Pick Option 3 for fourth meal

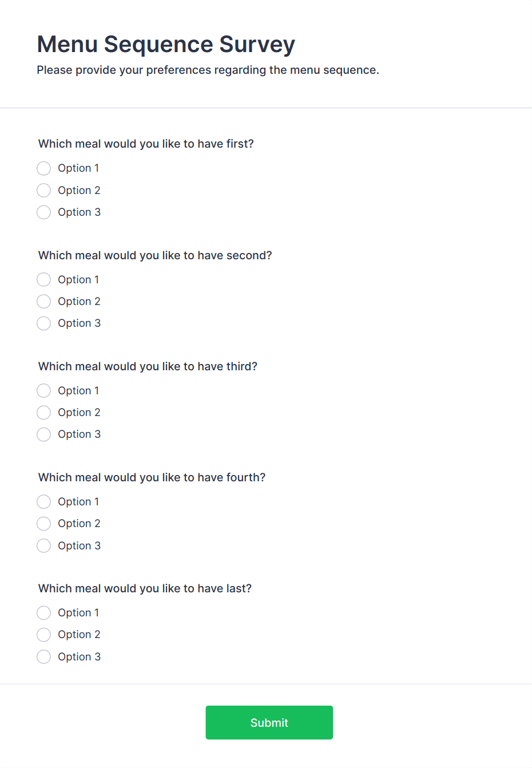[44, 545]
